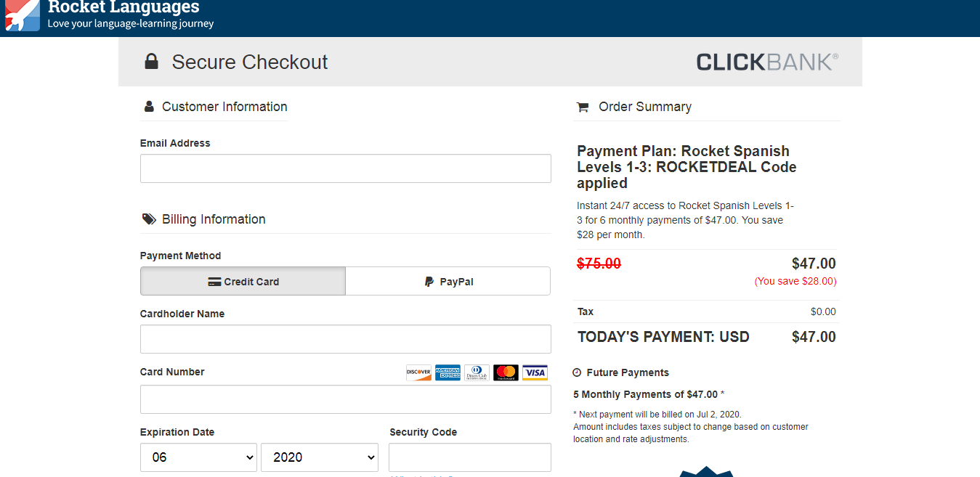Click the Mastercard icon
The height and width of the screenshot is (477, 980).
(x=506, y=372)
